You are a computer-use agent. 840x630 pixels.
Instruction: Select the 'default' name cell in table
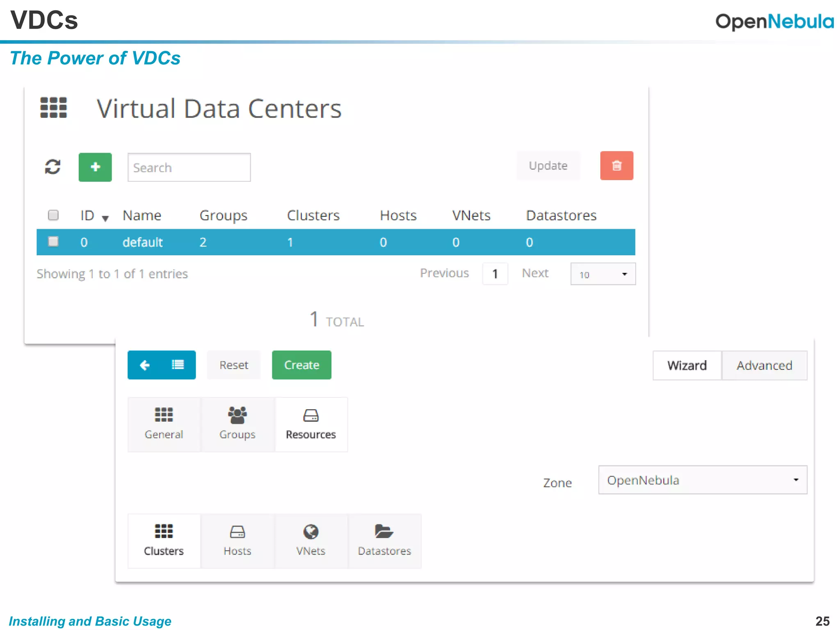(x=143, y=242)
